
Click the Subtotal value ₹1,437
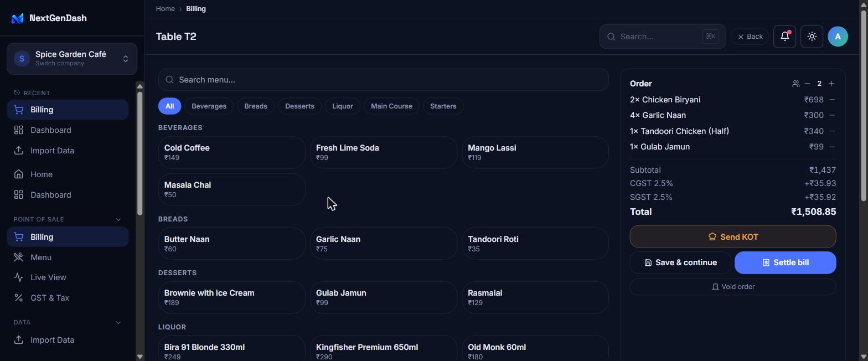point(822,170)
